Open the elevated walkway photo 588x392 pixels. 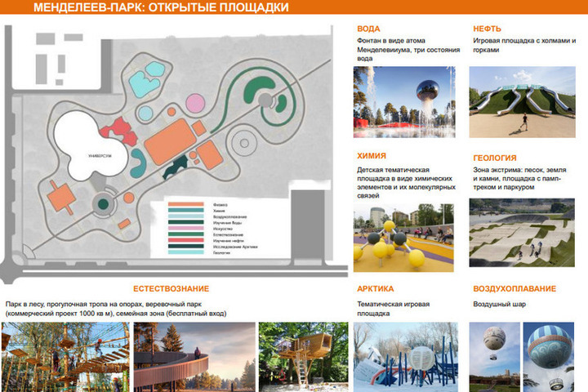pos(194,357)
